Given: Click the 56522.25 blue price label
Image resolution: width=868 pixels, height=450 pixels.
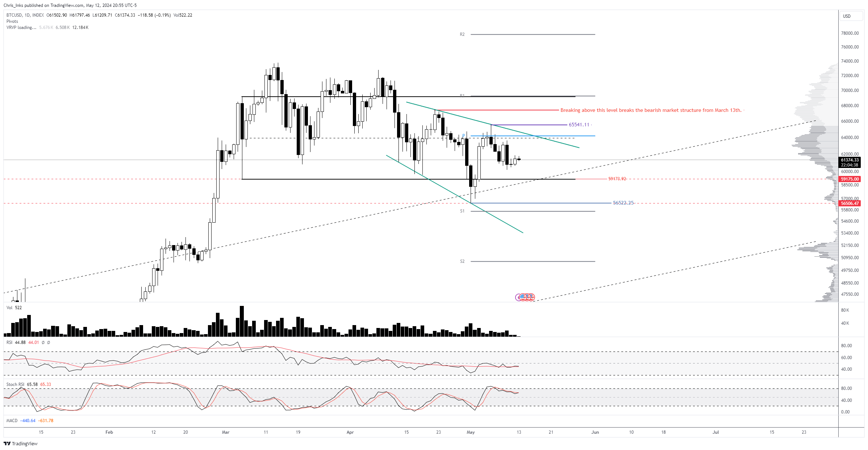Looking at the screenshot, I should (x=623, y=203).
